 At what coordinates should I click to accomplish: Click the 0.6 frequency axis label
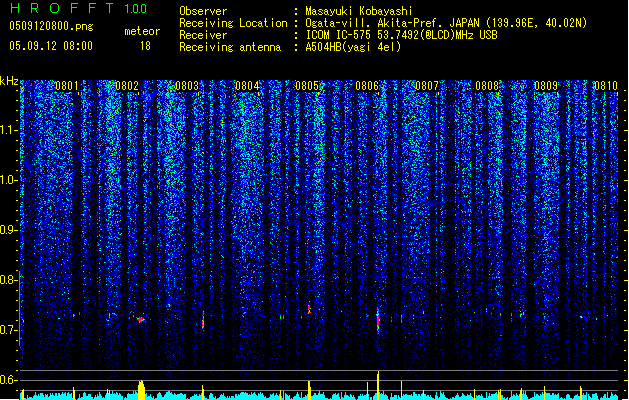click(x=9, y=380)
